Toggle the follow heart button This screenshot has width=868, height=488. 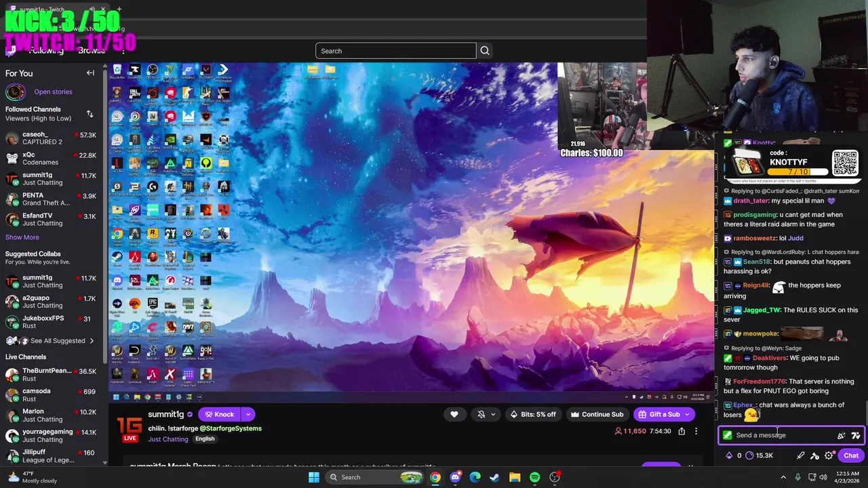(454, 414)
